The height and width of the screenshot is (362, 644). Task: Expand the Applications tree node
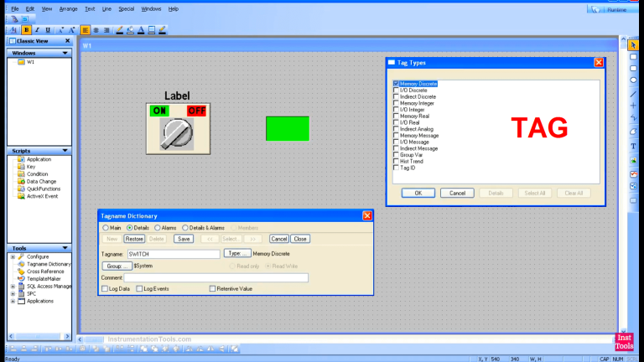12,301
